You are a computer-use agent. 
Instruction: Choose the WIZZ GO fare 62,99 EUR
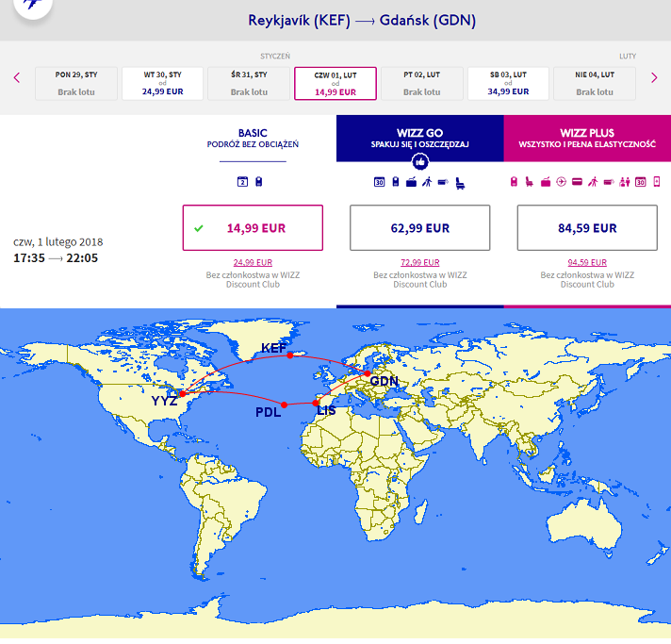click(419, 228)
